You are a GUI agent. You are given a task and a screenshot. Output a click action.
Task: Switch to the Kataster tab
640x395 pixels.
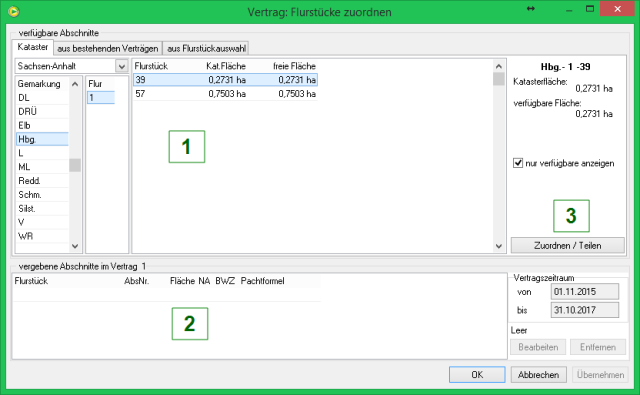tap(33, 47)
